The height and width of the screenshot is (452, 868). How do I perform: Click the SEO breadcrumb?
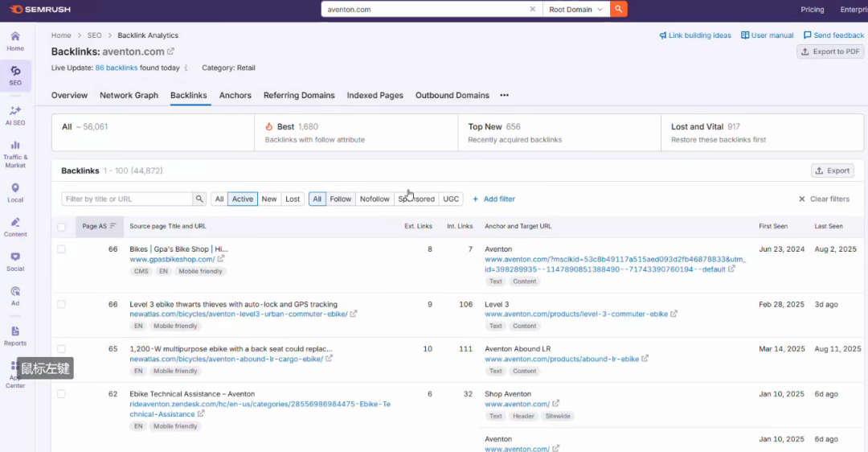click(x=94, y=35)
